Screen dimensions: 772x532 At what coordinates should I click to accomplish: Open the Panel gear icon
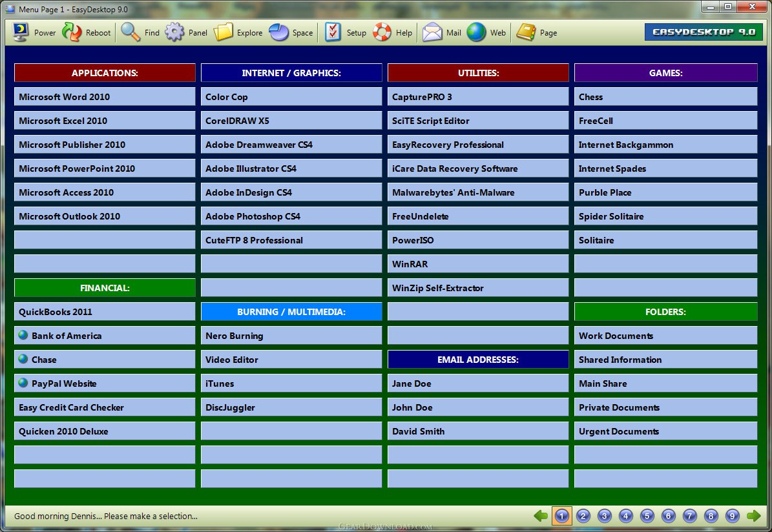pos(175,32)
